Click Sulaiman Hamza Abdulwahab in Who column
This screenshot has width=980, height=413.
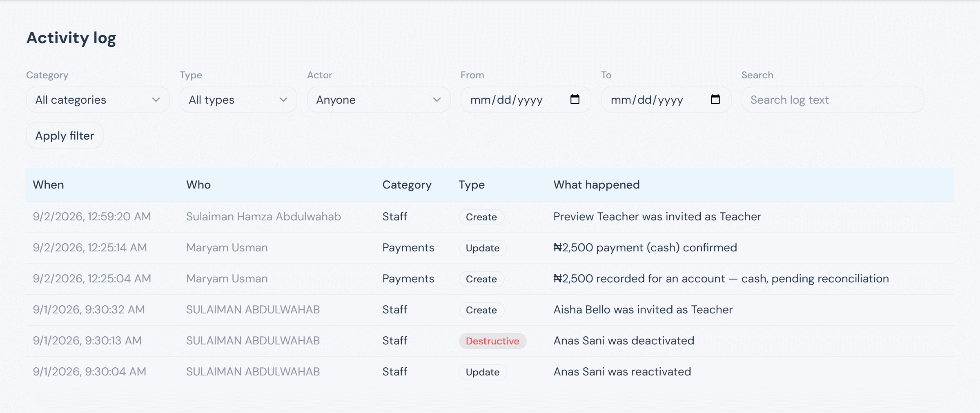[x=263, y=216]
